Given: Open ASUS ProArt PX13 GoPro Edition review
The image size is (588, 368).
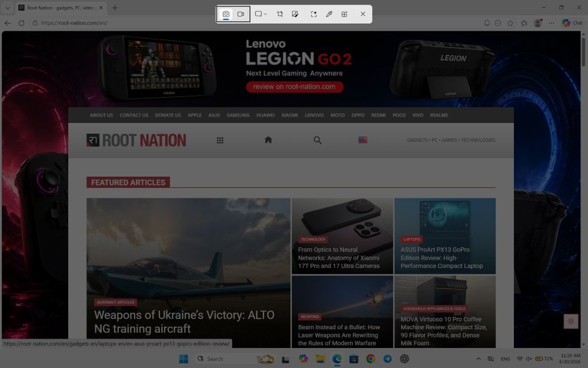Looking at the screenshot, I should (x=442, y=258).
